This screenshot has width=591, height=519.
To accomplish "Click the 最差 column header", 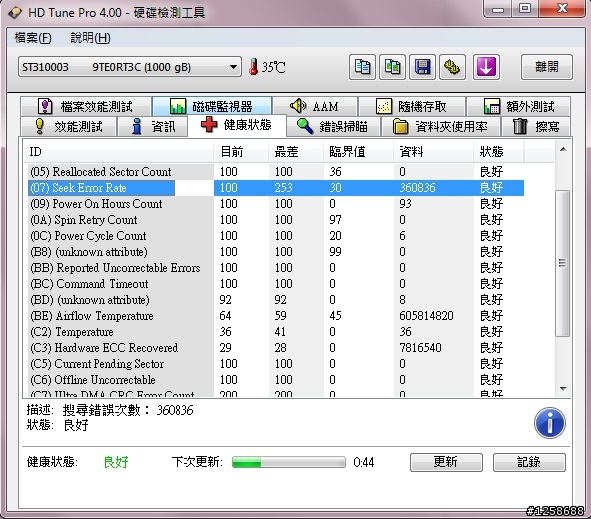I will (x=296, y=152).
